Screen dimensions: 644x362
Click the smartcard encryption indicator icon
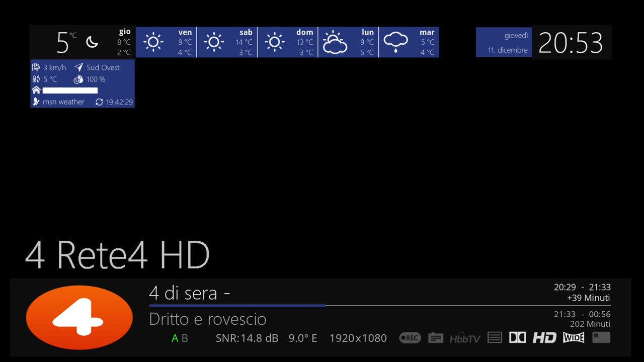point(601,337)
